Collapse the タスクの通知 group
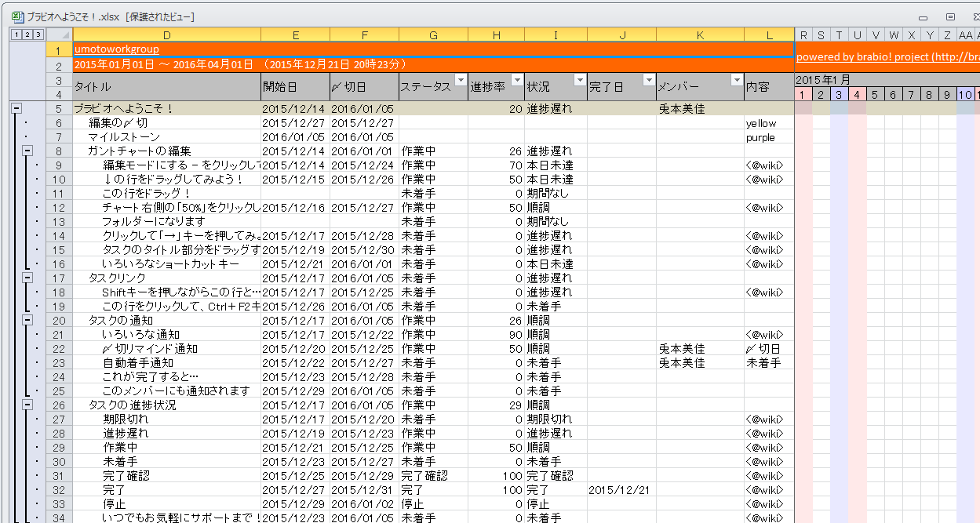The image size is (980, 523). click(x=27, y=321)
